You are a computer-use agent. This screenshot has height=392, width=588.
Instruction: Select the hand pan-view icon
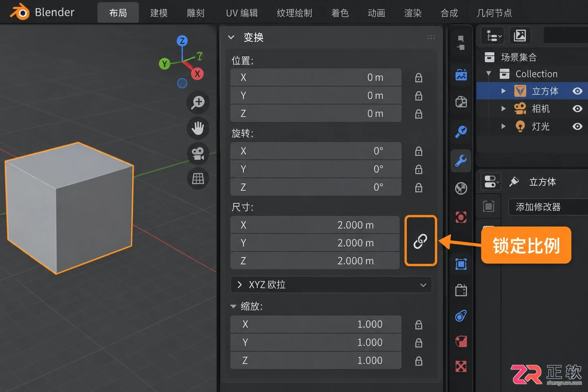coord(198,128)
